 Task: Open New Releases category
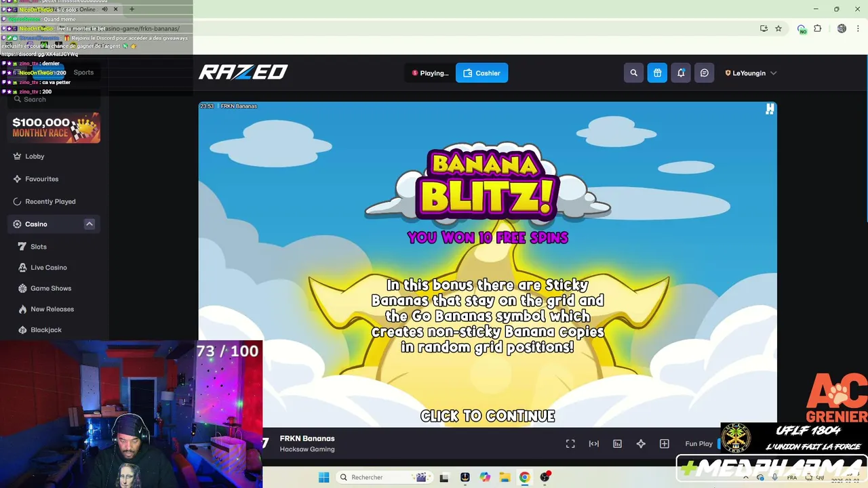tap(52, 309)
